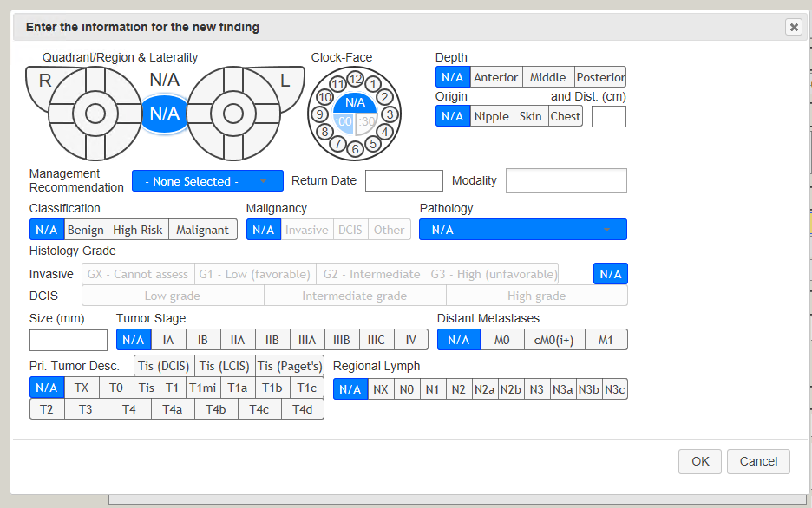Cancel the new finding dialog

point(757,461)
